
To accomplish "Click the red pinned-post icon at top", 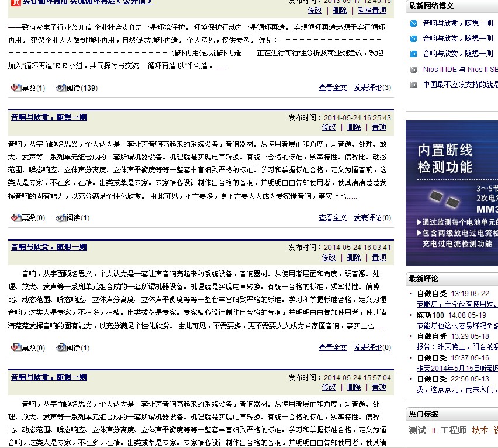I will (x=16, y=3).
